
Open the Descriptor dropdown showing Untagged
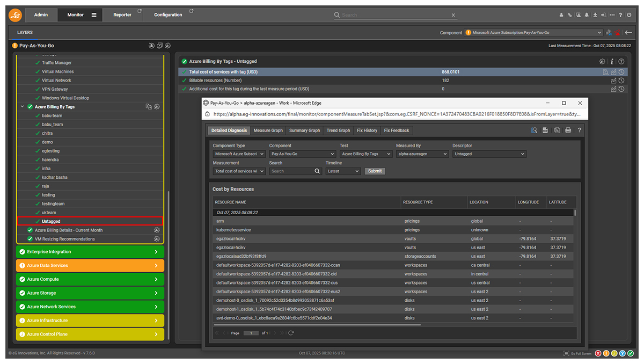point(489,154)
